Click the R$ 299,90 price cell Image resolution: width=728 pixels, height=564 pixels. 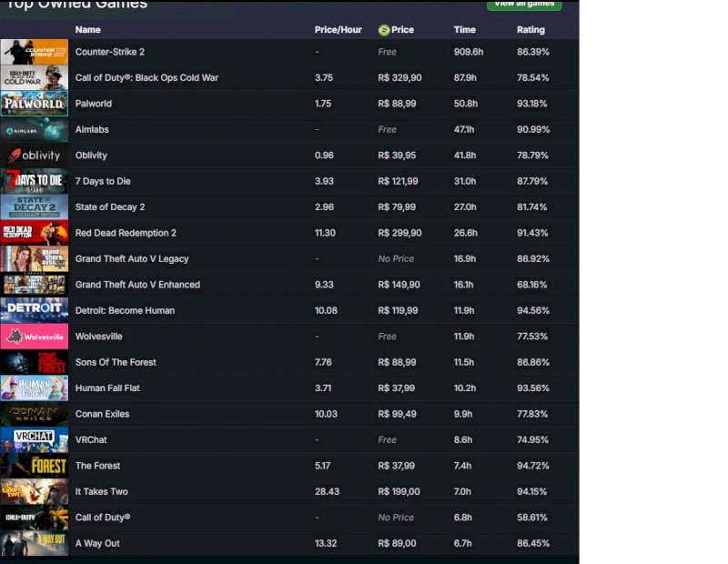399,233
